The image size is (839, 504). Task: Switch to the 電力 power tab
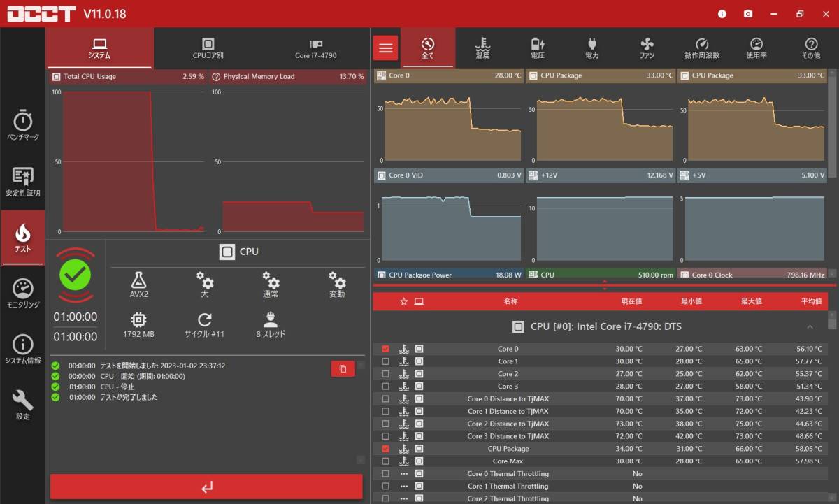592,48
